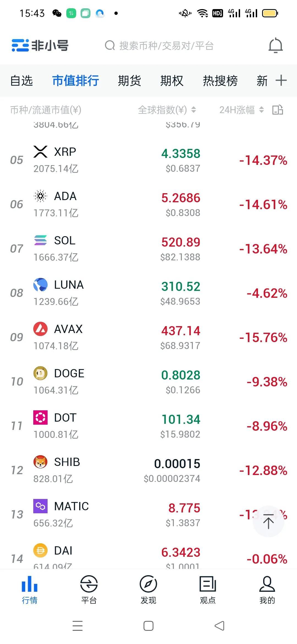Open the 观点 news icon
Viewport: 297px width, 644px height.
208,584
